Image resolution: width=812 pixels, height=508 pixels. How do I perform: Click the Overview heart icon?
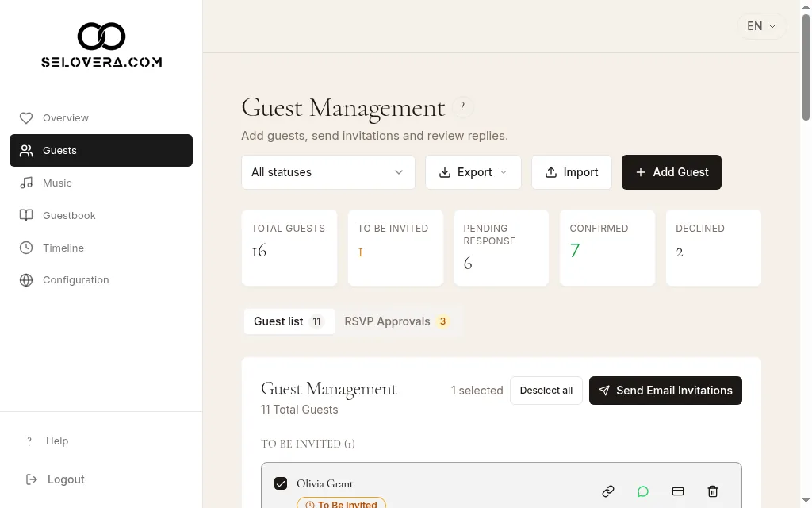tap(26, 118)
